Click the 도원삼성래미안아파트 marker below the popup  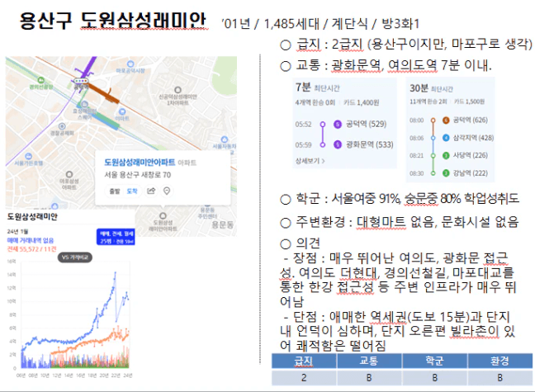[163, 215]
